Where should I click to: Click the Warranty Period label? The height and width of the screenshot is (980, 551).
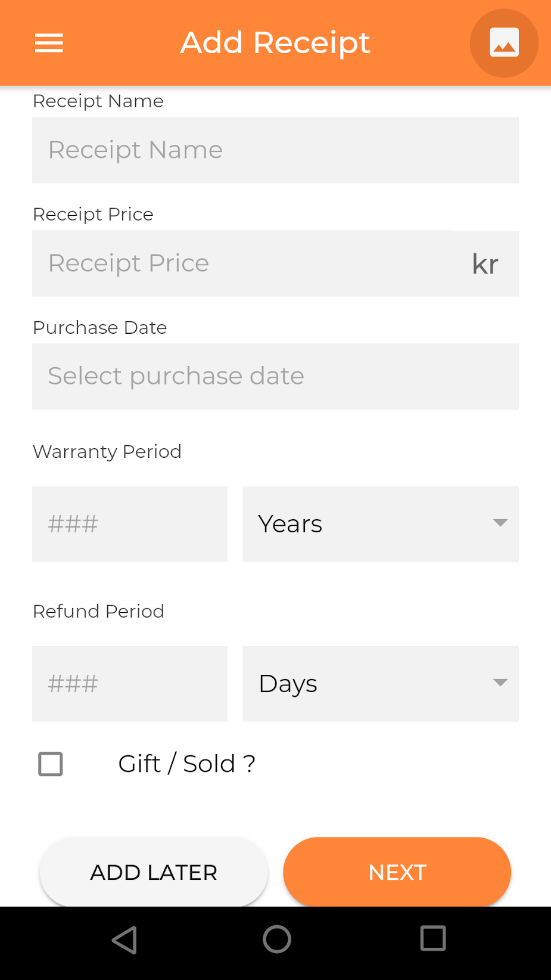coord(107,451)
